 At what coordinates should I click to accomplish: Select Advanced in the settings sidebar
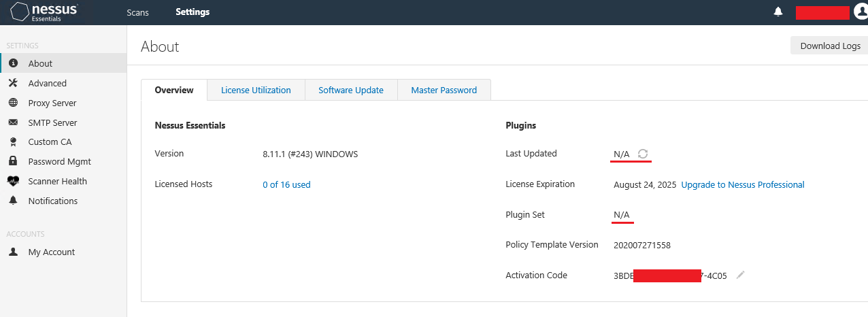tap(63, 83)
